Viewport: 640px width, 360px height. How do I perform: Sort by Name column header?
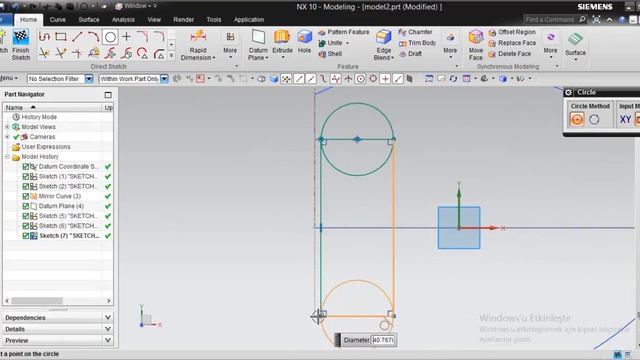(52, 107)
